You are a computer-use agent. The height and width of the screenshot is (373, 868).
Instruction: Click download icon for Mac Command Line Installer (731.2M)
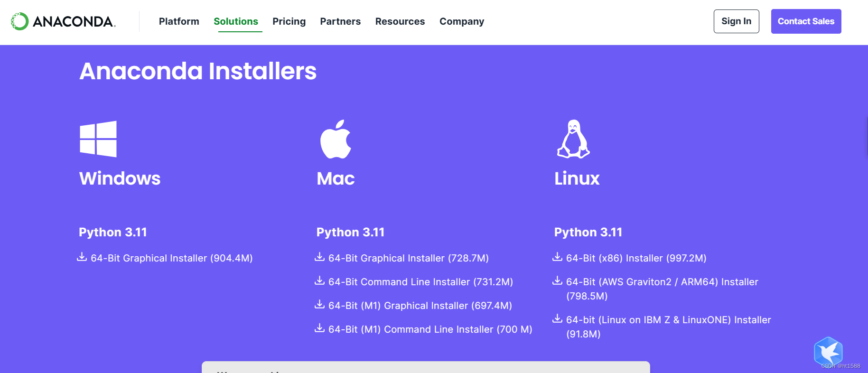click(x=320, y=280)
